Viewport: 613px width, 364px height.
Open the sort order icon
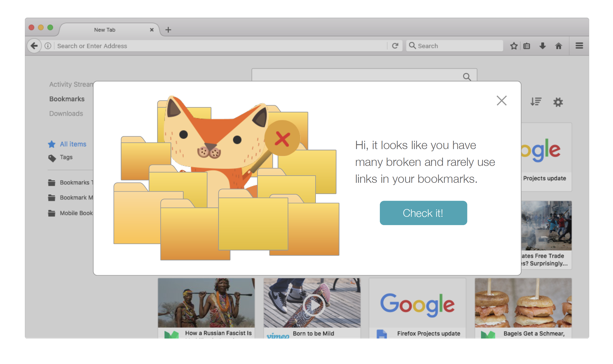click(x=536, y=102)
